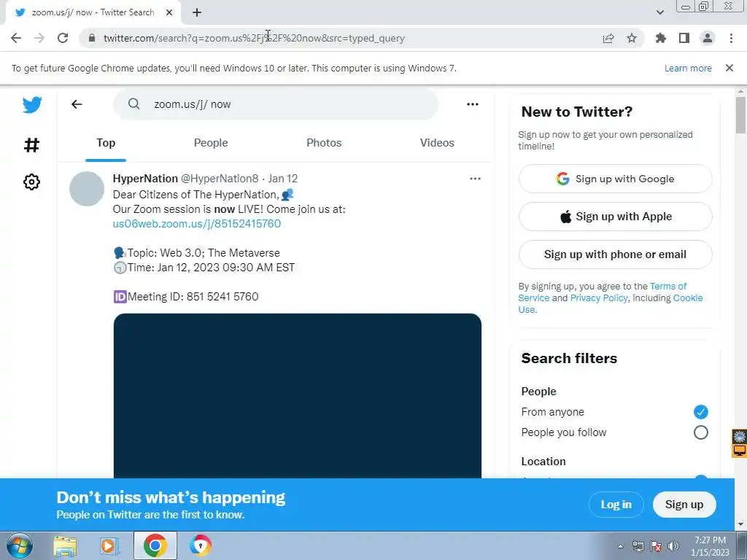
Task: Click the Twitter bird logo
Action: coord(32,104)
